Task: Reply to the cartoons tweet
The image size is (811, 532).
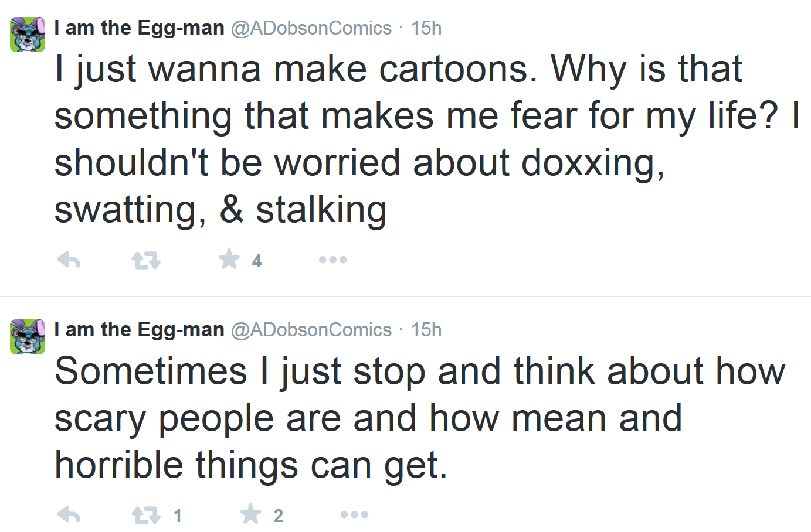Action: (x=69, y=260)
